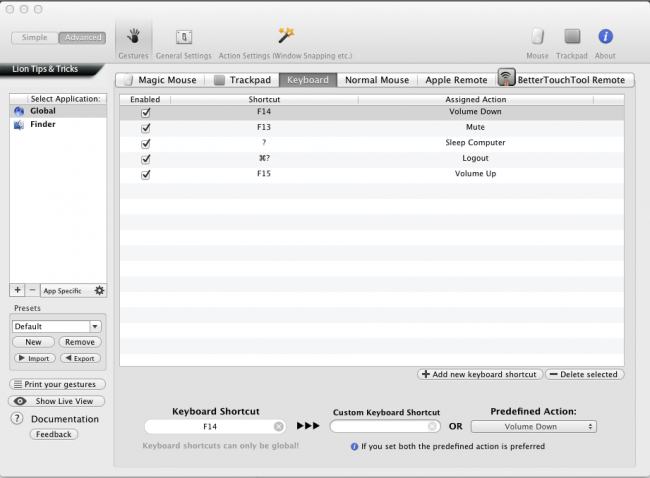Remove the application with the minus button
Image resolution: width=650 pixels, height=478 pixels.
click(x=32, y=290)
